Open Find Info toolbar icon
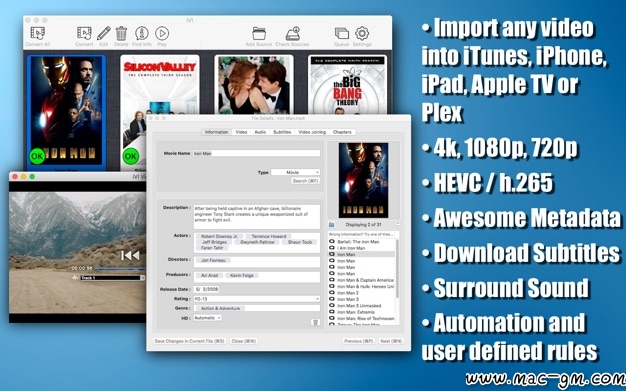This screenshot has height=391, width=626. (x=142, y=33)
